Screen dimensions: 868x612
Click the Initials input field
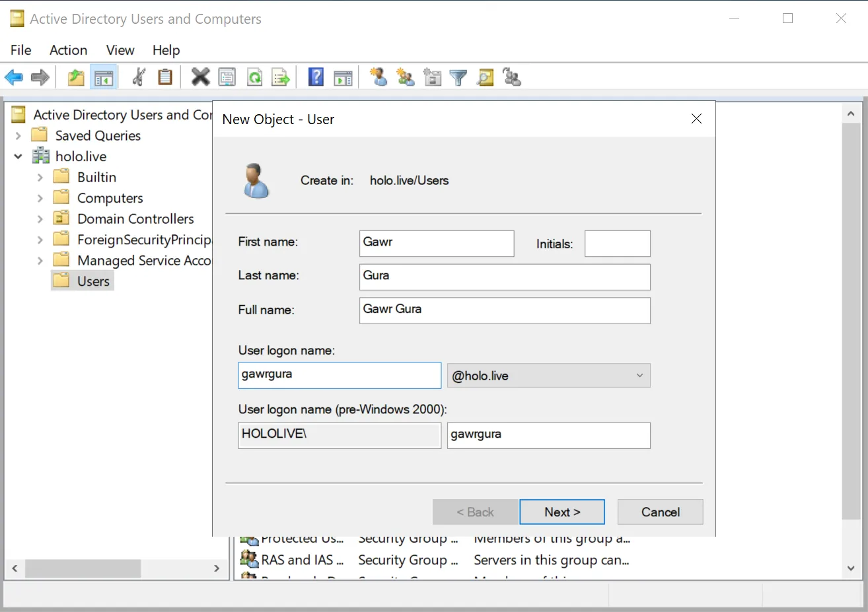pos(618,243)
